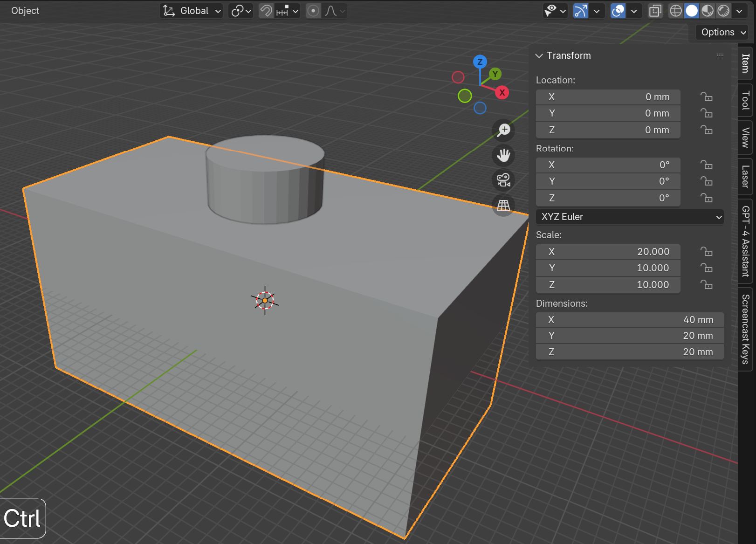Image resolution: width=756 pixels, height=544 pixels.
Task: Open the Object menu
Action: (x=25, y=11)
